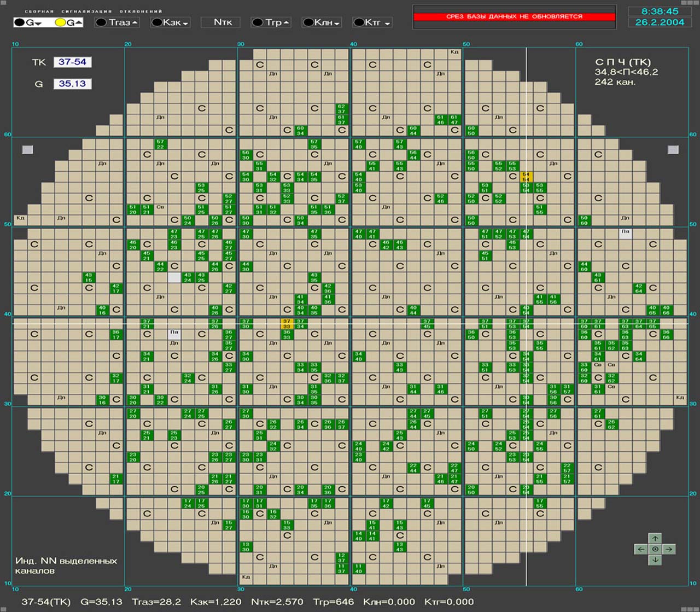The height and width of the screenshot is (612, 700).
Task: Pan the core map down with the down arrow
Action: tap(655, 559)
